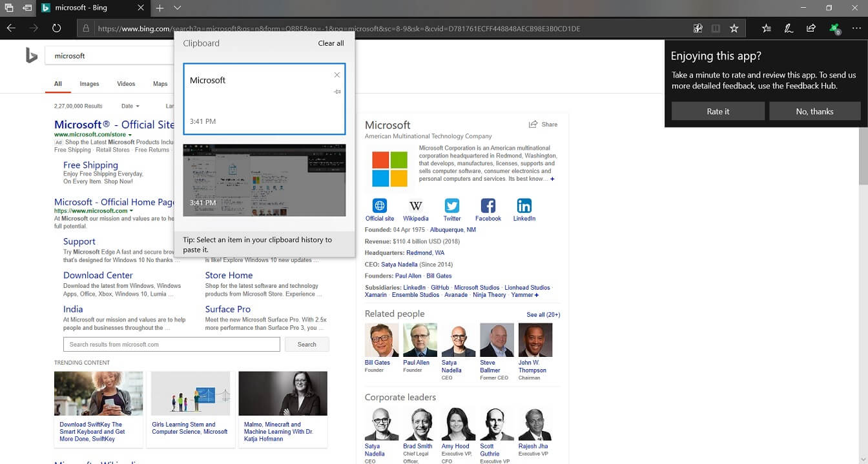Open Girls Learning Stem trending card
This screenshot has width=868, height=464.
(191, 409)
